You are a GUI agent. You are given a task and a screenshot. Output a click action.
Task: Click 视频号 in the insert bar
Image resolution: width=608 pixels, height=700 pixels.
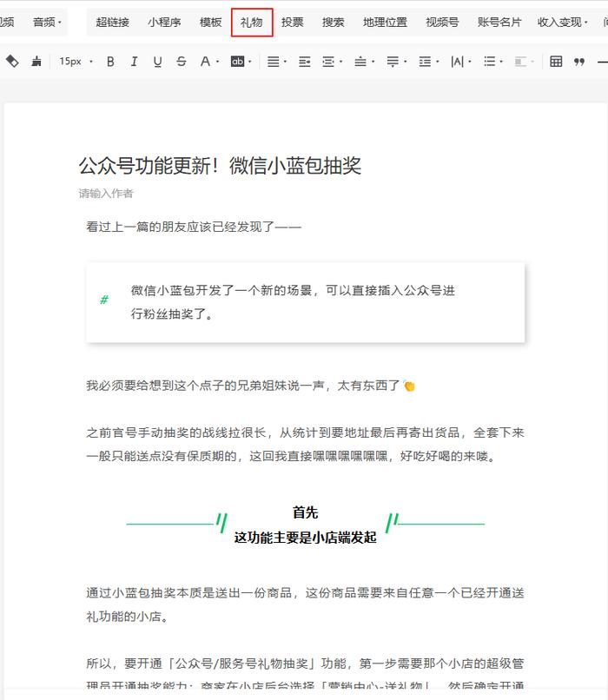442,22
